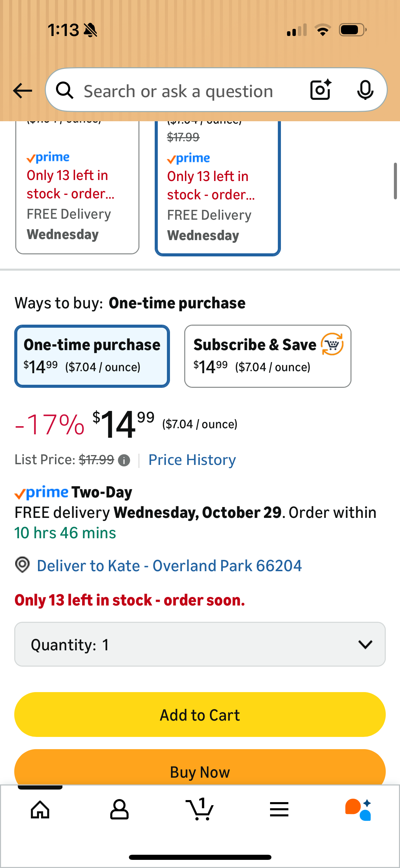The width and height of the screenshot is (400, 868).
Task: Launch the Rufus AI assistant icon
Action: 358,810
